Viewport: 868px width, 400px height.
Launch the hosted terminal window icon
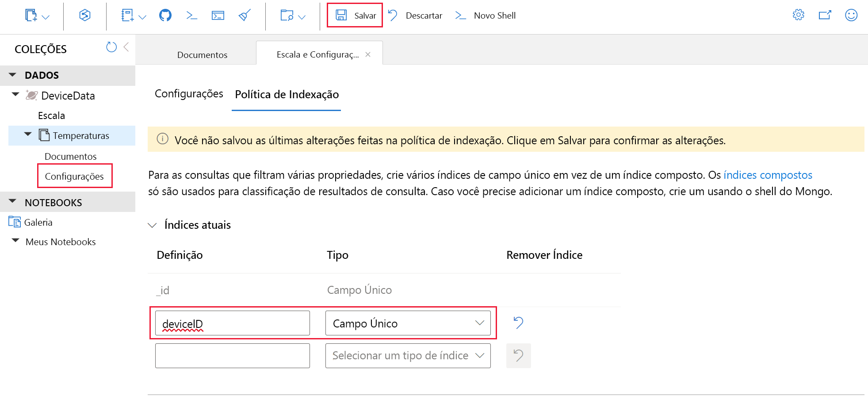click(x=218, y=15)
